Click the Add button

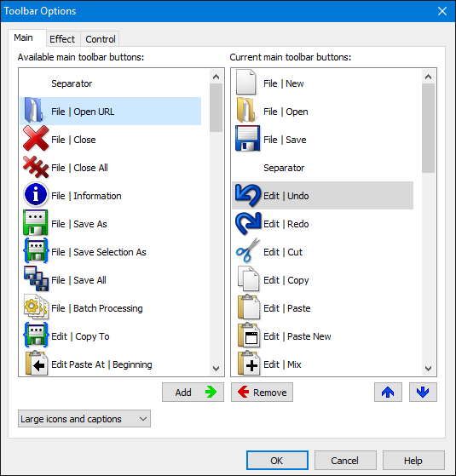tap(193, 393)
